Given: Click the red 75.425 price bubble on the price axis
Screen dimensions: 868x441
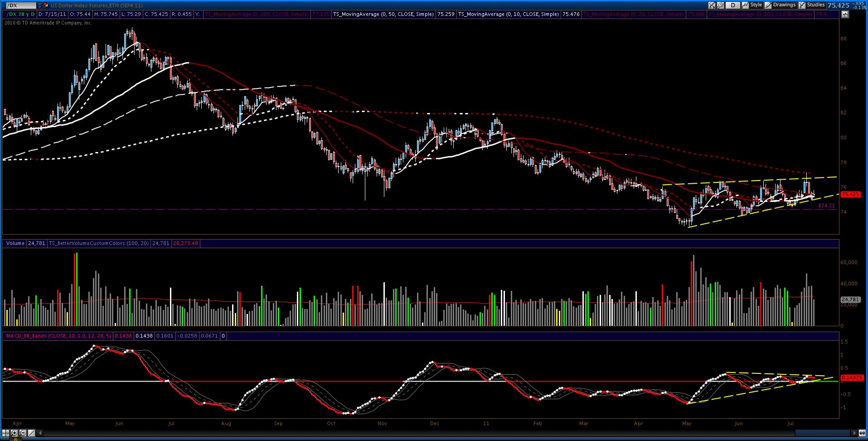Looking at the screenshot, I should coord(850,195).
